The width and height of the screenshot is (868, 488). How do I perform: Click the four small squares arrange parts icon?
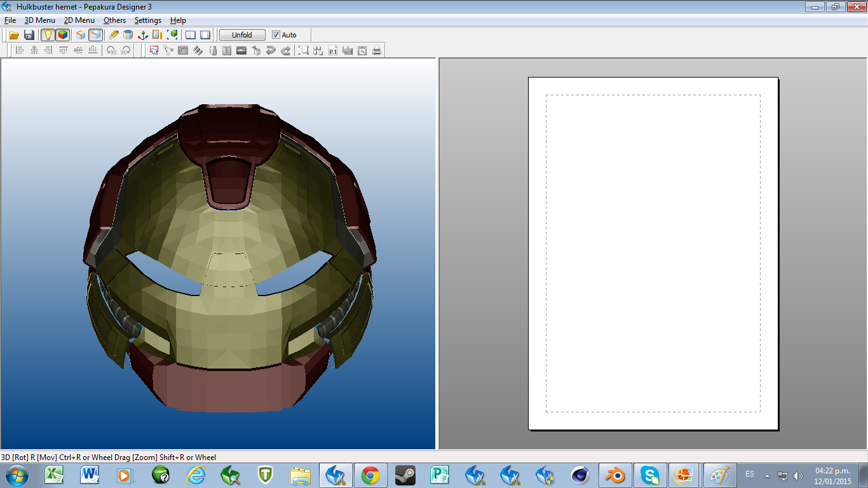[x=318, y=50]
